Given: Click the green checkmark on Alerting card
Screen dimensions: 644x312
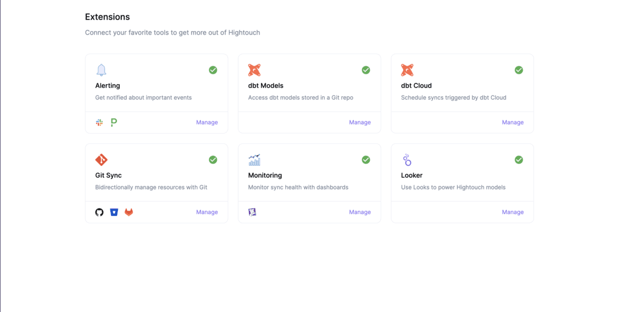Looking at the screenshot, I should pos(213,70).
